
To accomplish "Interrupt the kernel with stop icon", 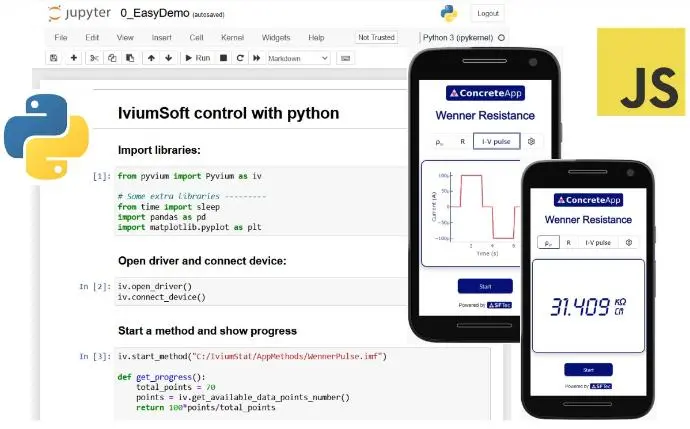I will click(224, 58).
